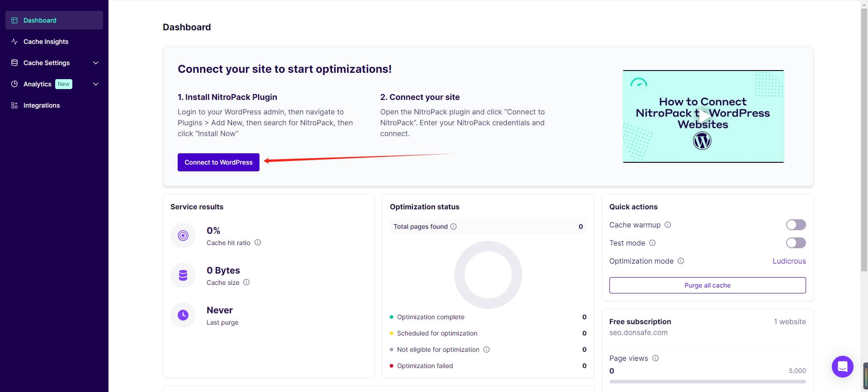Screen dimensions: 868x392
Task: Click the Page views info icon
Action: coord(656,358)
